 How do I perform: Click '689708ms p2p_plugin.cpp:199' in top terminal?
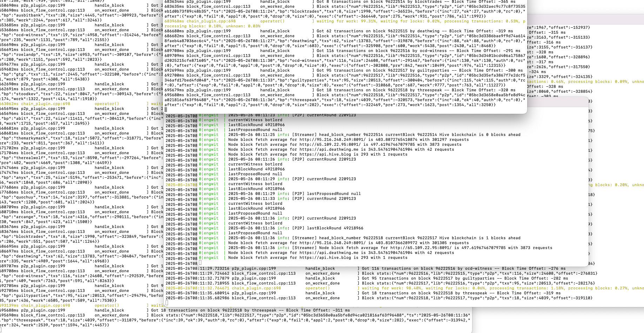pyautogui.click(x=198, y=51)
